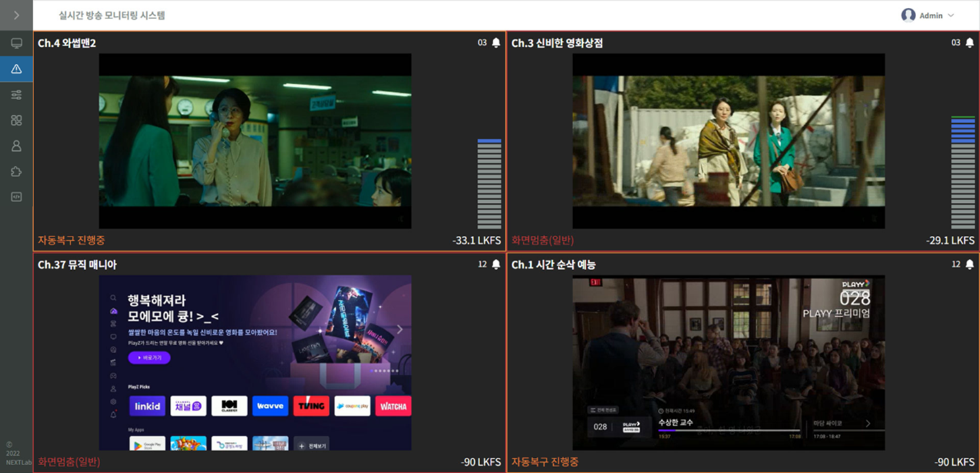The width and height of the screenshot is (980, 473).
Task: Click the Admin username label
Action: [x=931, y=15]
